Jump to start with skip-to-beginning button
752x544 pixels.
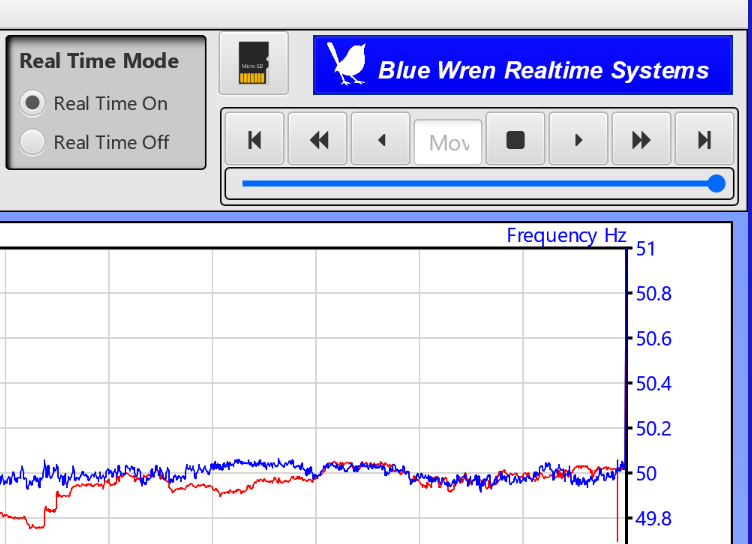pos(254,140)
